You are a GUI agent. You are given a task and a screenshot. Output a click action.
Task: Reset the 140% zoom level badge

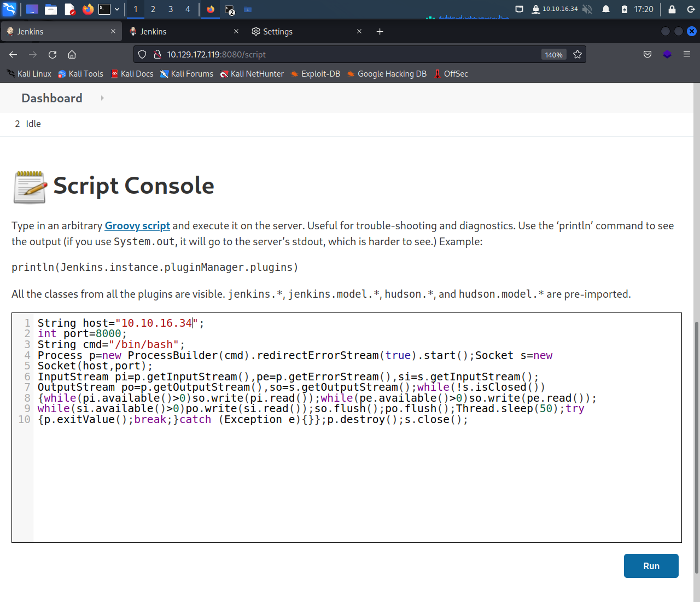[x=553, y=54]
